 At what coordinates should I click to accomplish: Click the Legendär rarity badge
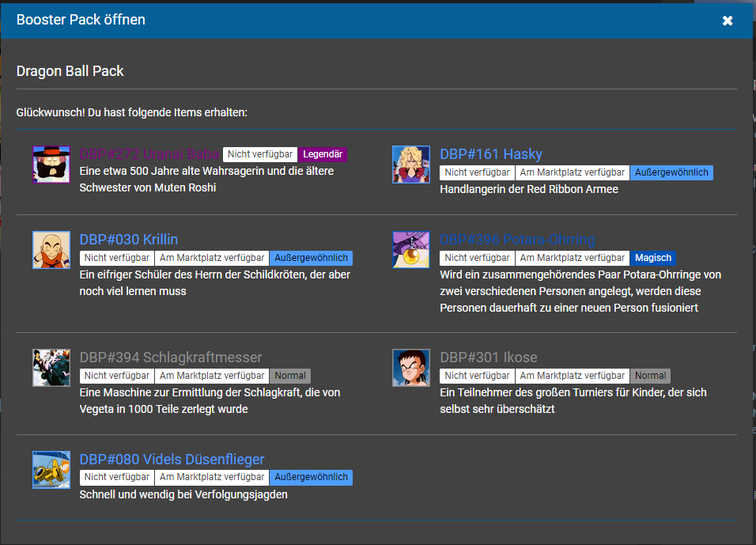(x=323, y=154)
